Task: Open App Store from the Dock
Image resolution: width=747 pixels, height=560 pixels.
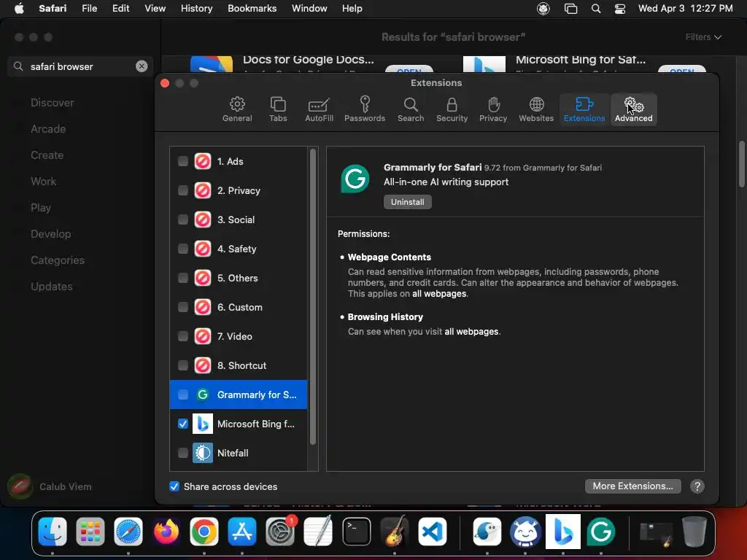Action: click(x=242, y=532)
